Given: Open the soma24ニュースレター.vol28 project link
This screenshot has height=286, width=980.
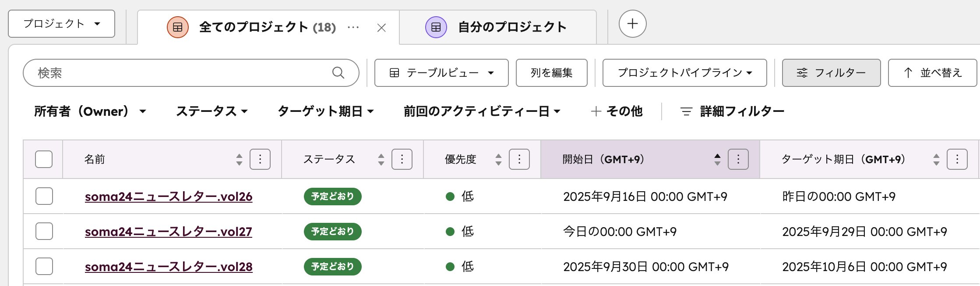Looking at the screenshot, I should click(169, 267).
